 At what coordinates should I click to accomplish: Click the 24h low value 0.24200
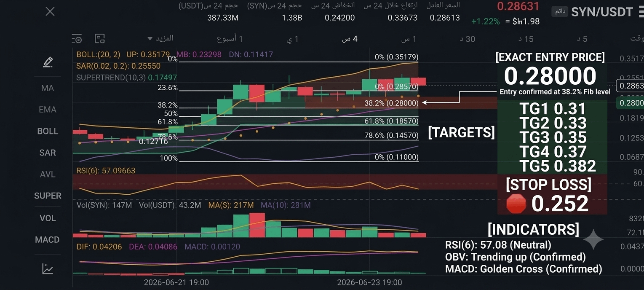point(339,18)
